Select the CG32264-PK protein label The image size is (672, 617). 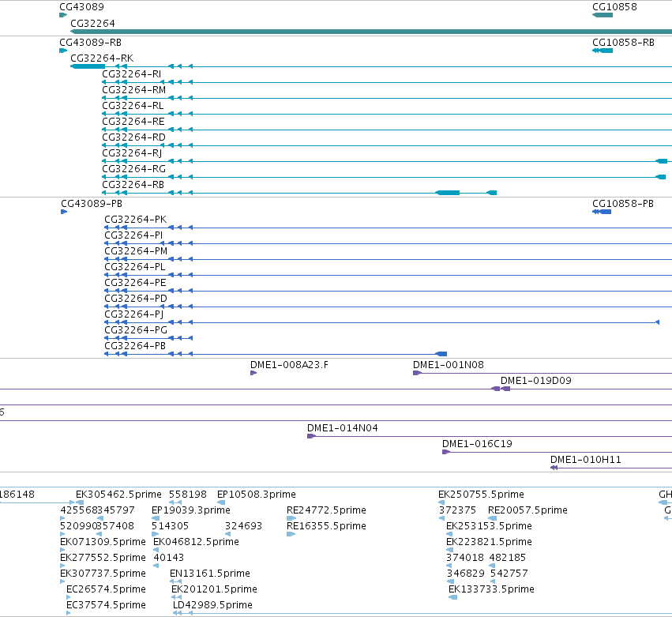[x=136, y=220]
